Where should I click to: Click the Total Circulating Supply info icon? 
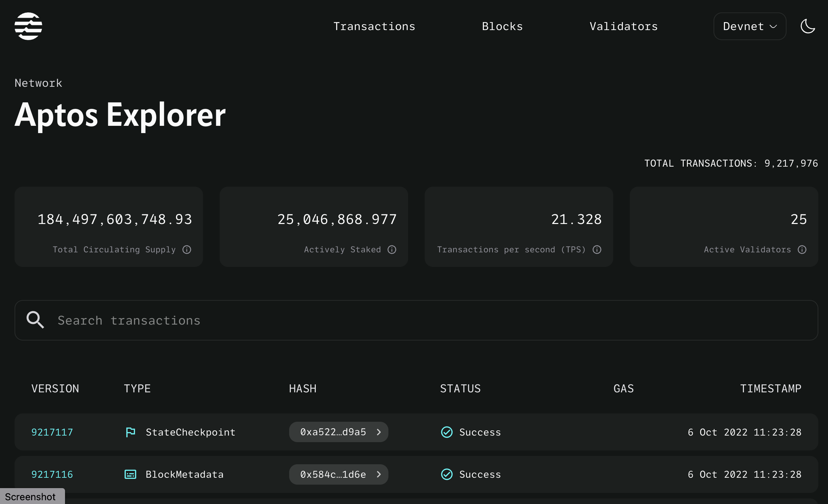(186, 250)
